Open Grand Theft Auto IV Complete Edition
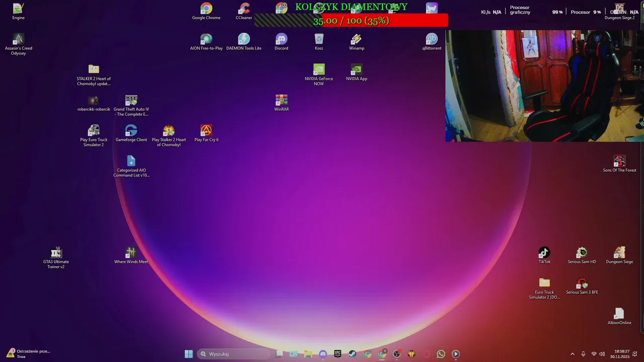The height and width of the screenshot is (362, 644). point(131,106)
